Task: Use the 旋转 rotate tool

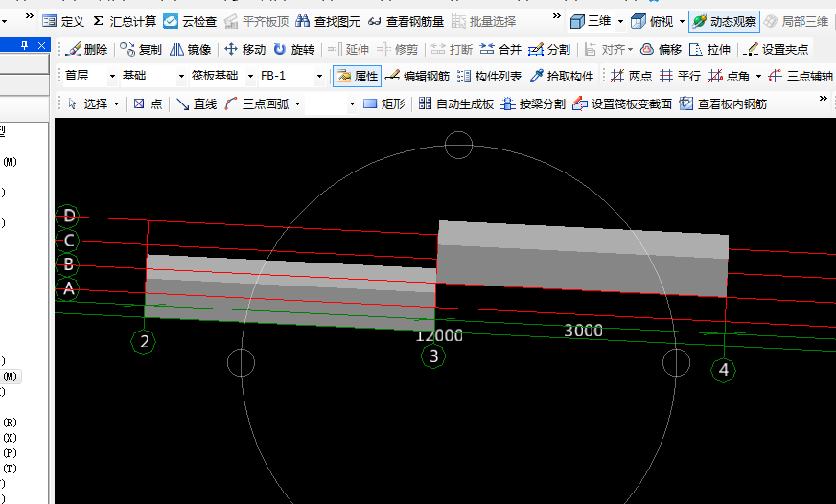Action: [x=293, y=49]
